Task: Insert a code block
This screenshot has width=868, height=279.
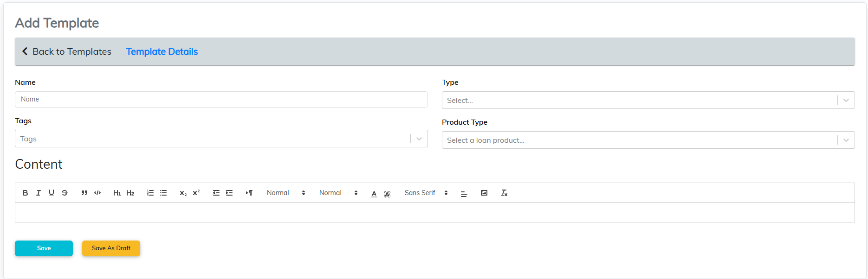Action: (x=97, y=193)
